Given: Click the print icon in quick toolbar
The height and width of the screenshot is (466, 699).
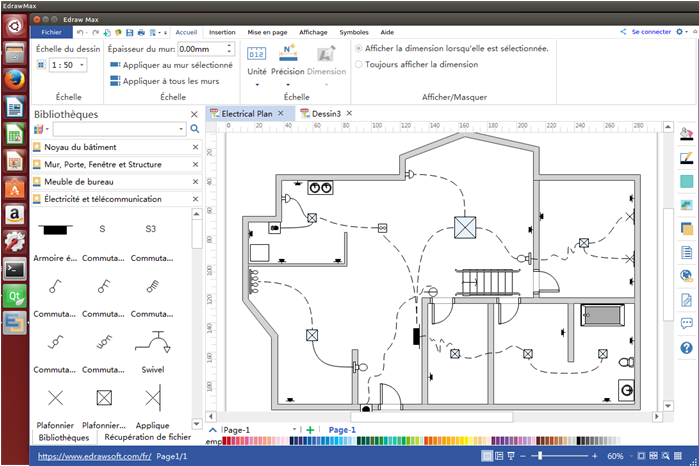Looking at the screenshot, I should pyautogui.click(x=141, y=32).
